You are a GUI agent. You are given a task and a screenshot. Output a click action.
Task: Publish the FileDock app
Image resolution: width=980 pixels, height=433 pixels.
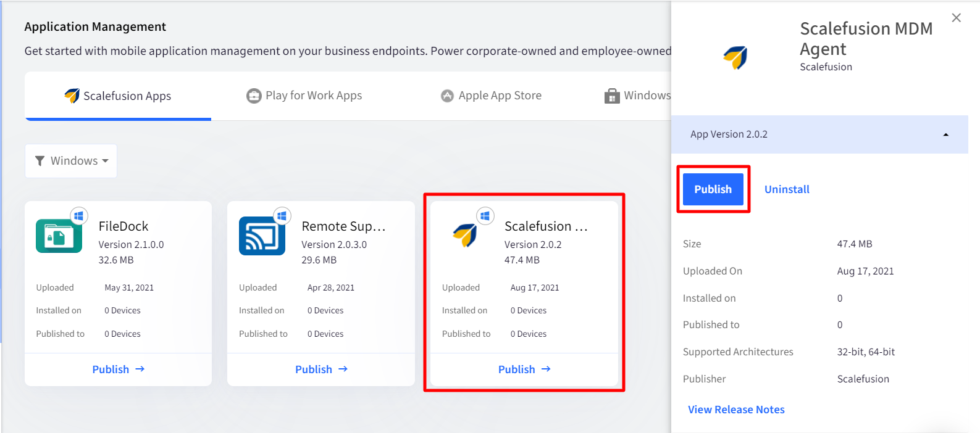[x=118, y=369]
